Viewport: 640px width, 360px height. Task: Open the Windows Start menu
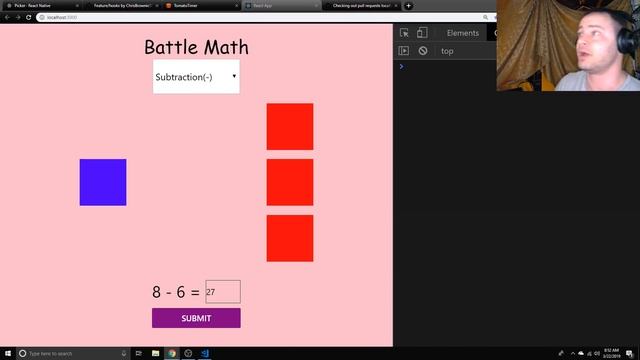(8, 353)
